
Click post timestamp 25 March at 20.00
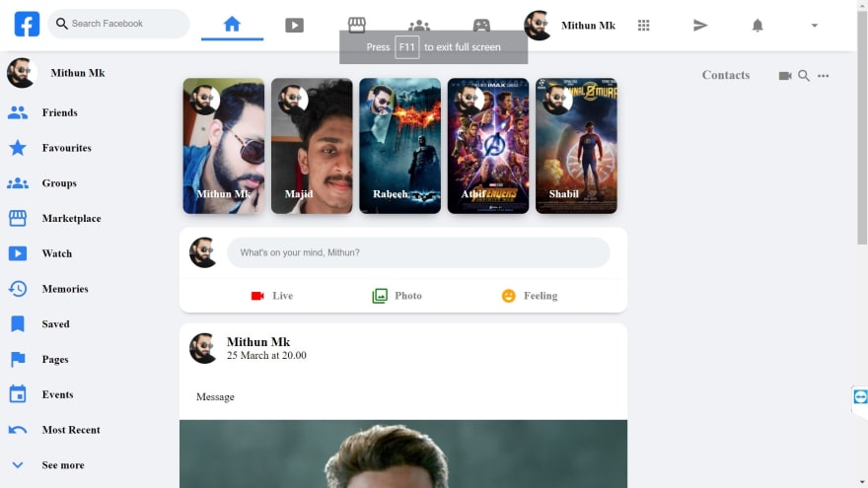click(x=266, y=355)
